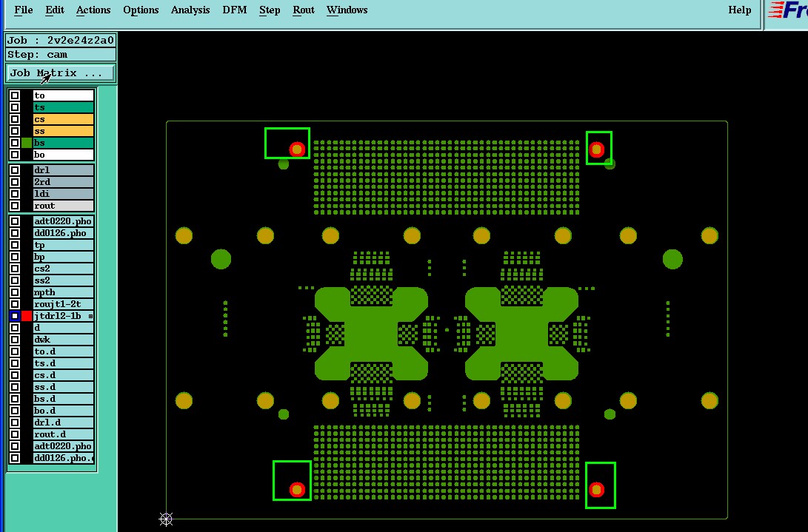This screenshot has width=808, height=532.
Task: Select the bs layer name
Action: 64,143
